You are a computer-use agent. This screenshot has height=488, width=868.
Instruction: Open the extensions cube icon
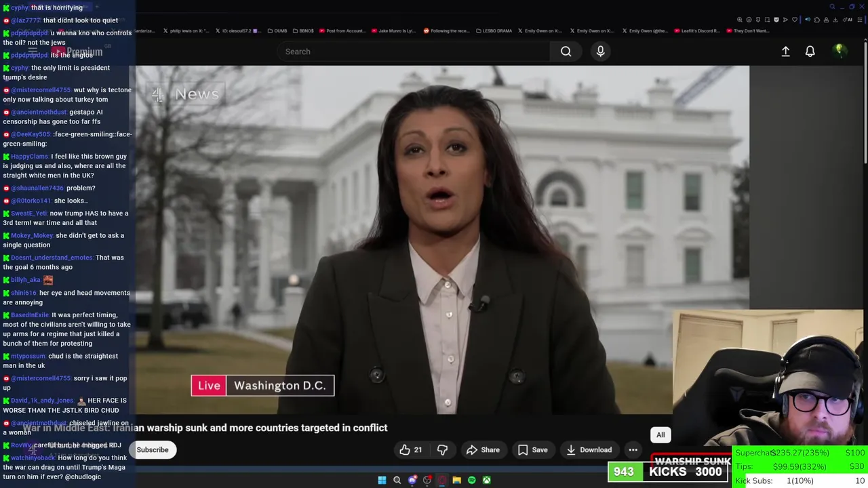click(817, 20)
